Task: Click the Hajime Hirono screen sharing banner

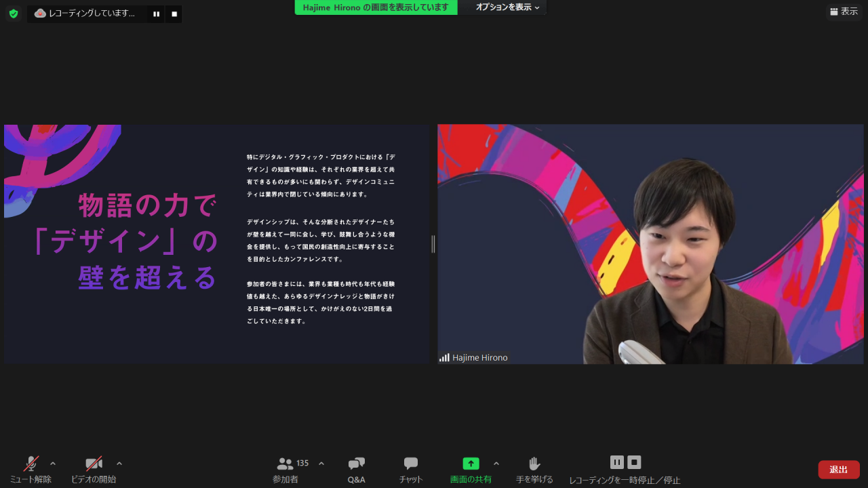Action: [x=376, y=7]
